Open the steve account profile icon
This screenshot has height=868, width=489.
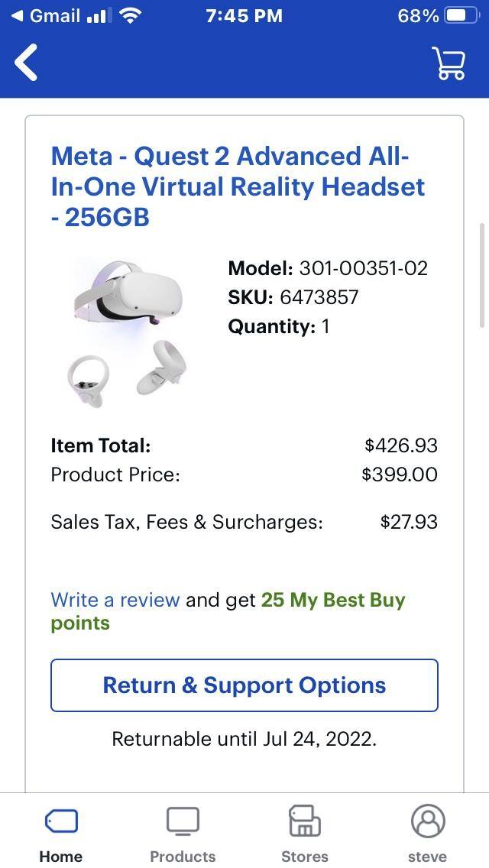click(427, 821)
